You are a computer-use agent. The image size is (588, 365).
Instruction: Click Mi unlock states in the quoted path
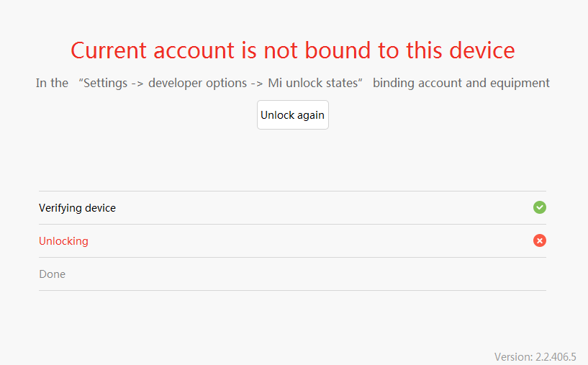[313, 83]
